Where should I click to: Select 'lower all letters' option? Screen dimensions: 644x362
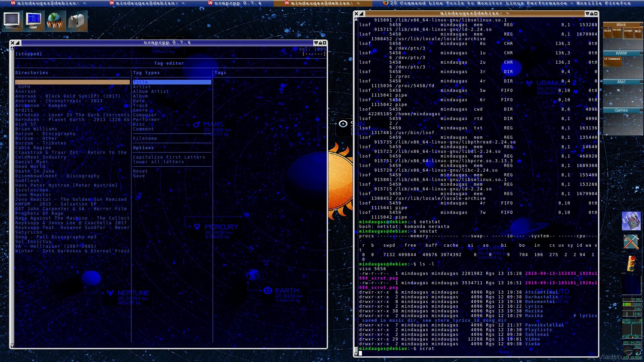point(158,162)
